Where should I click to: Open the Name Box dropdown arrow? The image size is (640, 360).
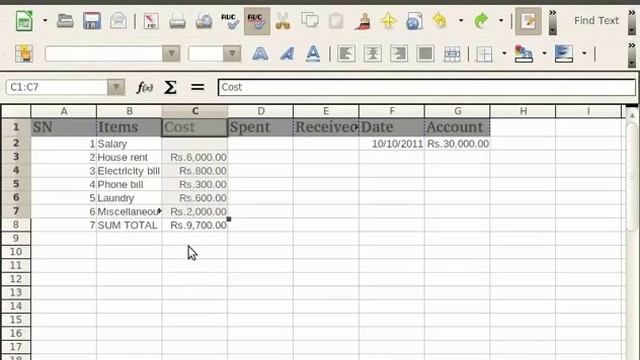[x=116, y=87]
